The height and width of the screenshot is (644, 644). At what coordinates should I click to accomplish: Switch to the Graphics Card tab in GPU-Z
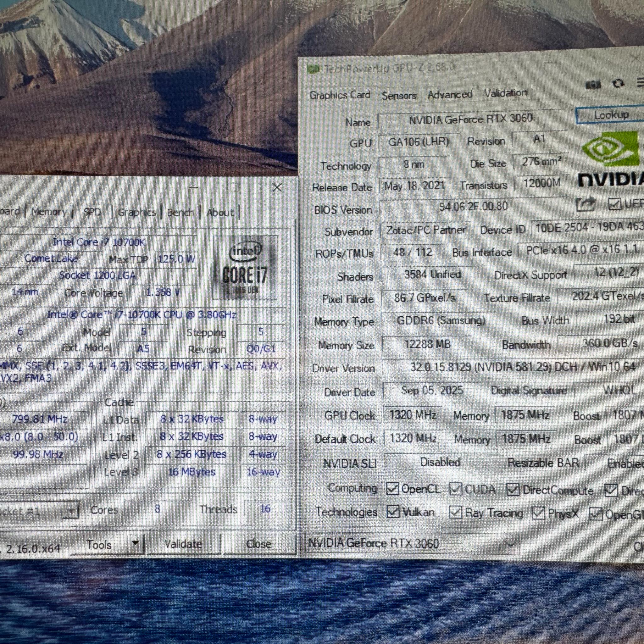point(340,95)
